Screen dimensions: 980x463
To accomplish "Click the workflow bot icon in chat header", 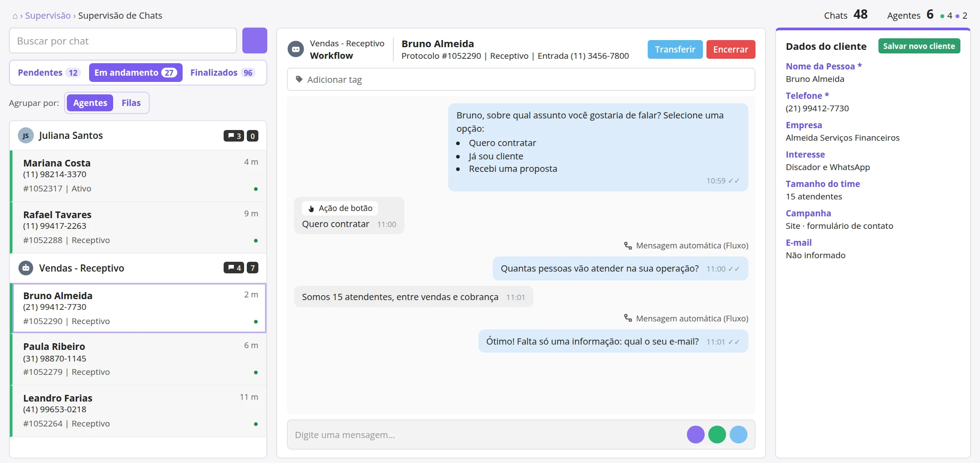I will pyautogui.click(x=296, y=49).
